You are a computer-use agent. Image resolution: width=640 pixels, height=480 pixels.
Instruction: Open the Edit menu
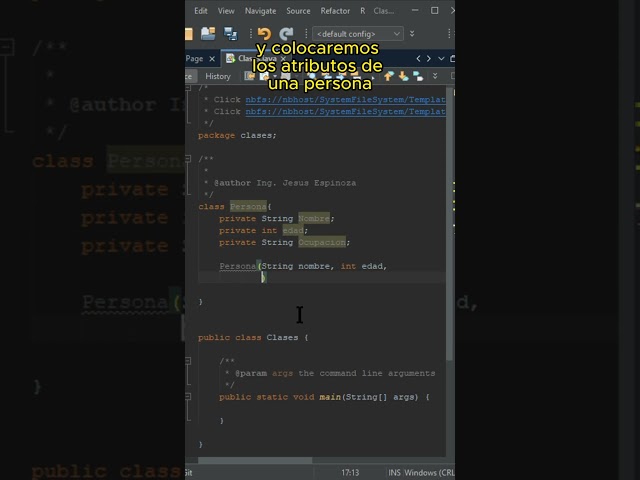click(200, 11)
